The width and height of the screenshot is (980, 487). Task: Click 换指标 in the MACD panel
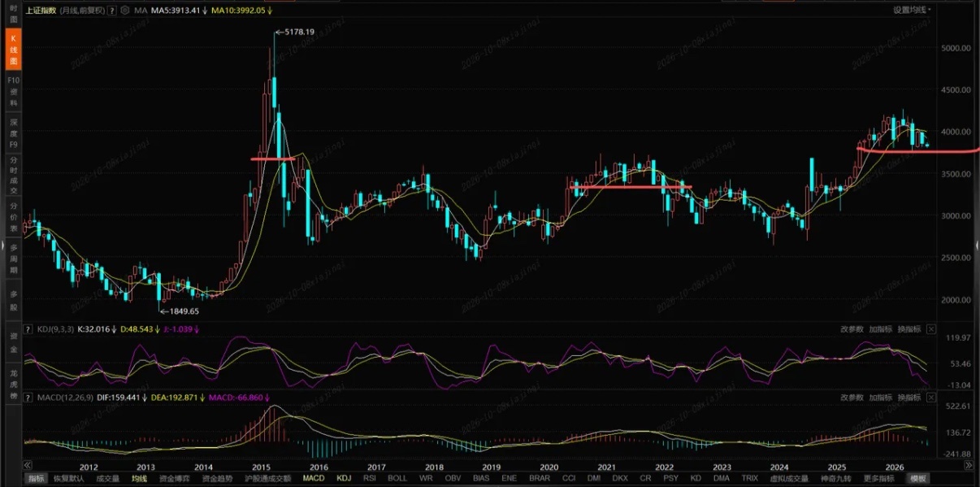[x=908, y=398]
